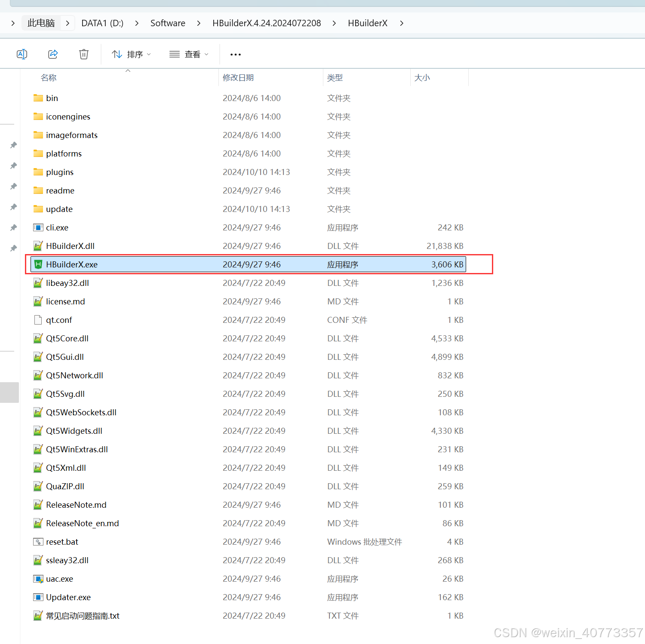The width and height of the screenshot is (645, 644).
Task: Select the 常见启动问题指南.txt file name
Action: coord(83,616)
